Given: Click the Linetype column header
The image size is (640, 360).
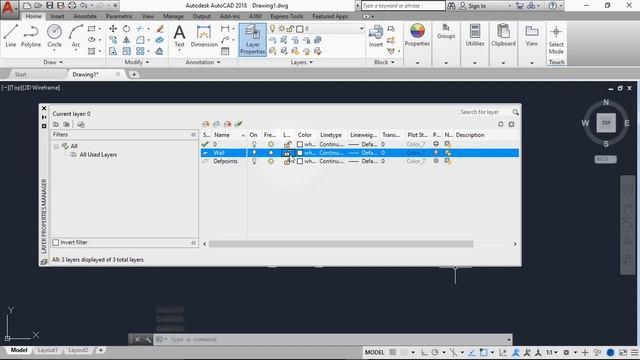Looking at the screenshot, I should tap(331, 135).
